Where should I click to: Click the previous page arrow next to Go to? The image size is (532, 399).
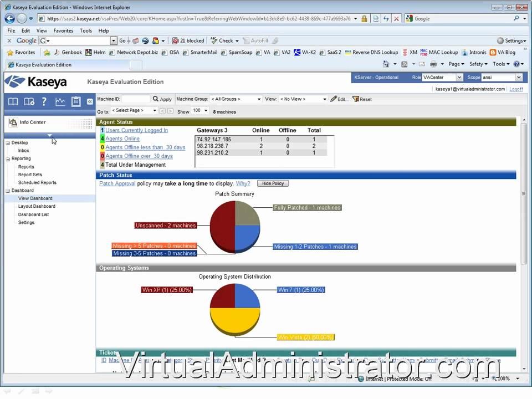tap(163, 111)
